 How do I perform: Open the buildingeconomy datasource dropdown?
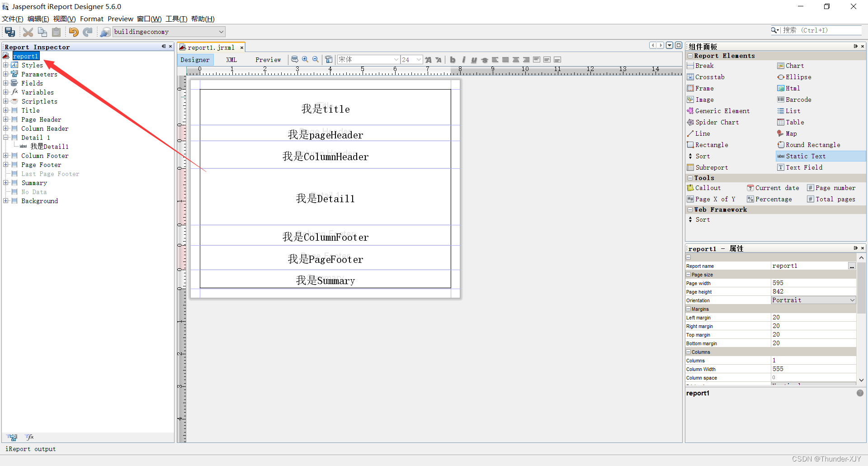pos(221,32)
